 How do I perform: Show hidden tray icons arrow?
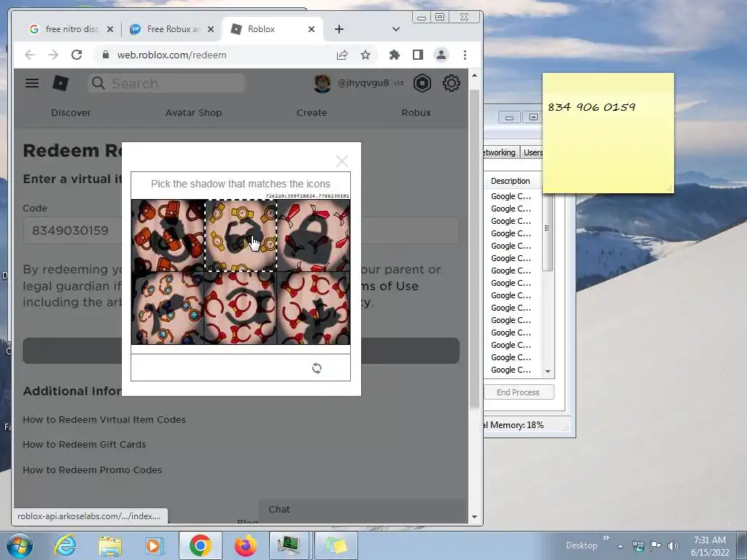coord(620,546)
